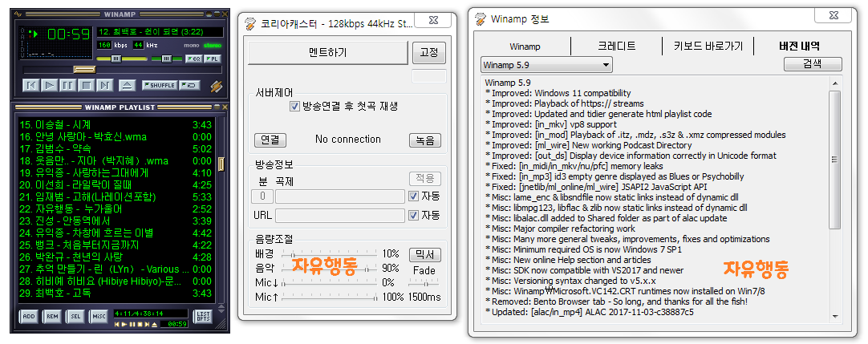Toggle Winamp windowshade mode button
Screen dimensions: 868x344
click(x=217, y=14)
